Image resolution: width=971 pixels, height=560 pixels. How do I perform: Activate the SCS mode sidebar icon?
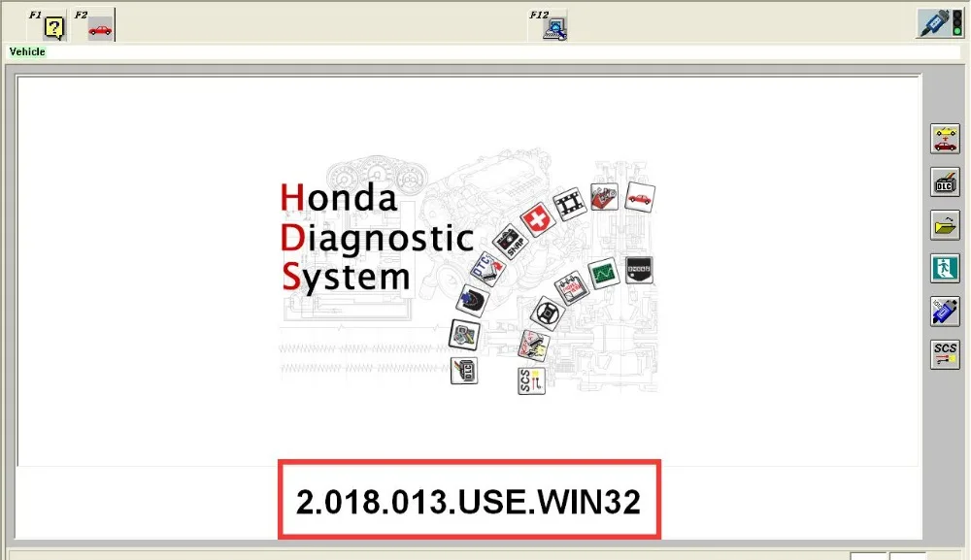pyautogui.click(x=945, y=354)
